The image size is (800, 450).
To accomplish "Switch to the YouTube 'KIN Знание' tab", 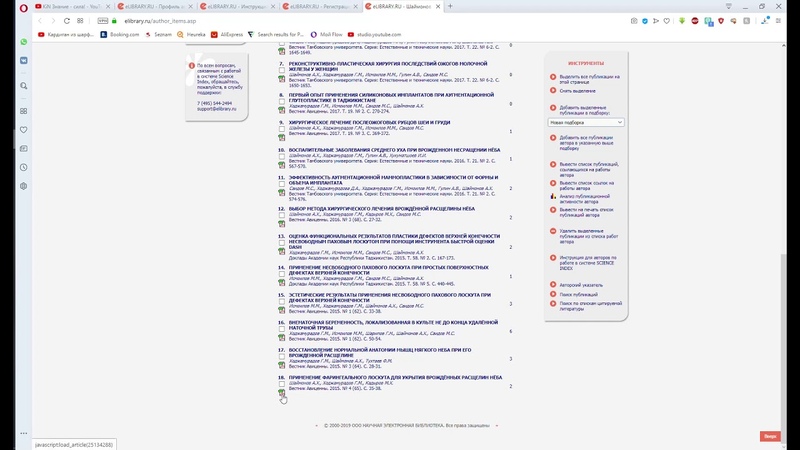I will click(72, 7).
